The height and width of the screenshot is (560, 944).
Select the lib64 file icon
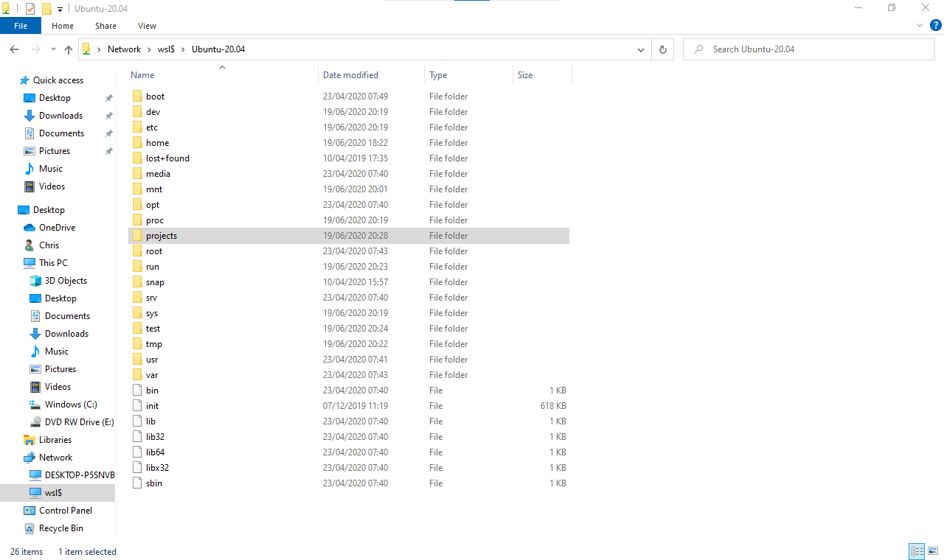coord(137,452)
